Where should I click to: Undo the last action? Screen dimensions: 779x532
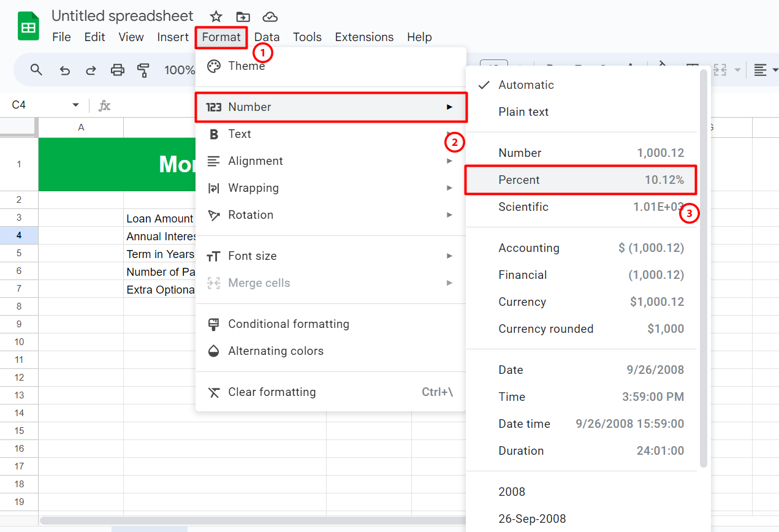pyautogui.click(x=64, y=70)
